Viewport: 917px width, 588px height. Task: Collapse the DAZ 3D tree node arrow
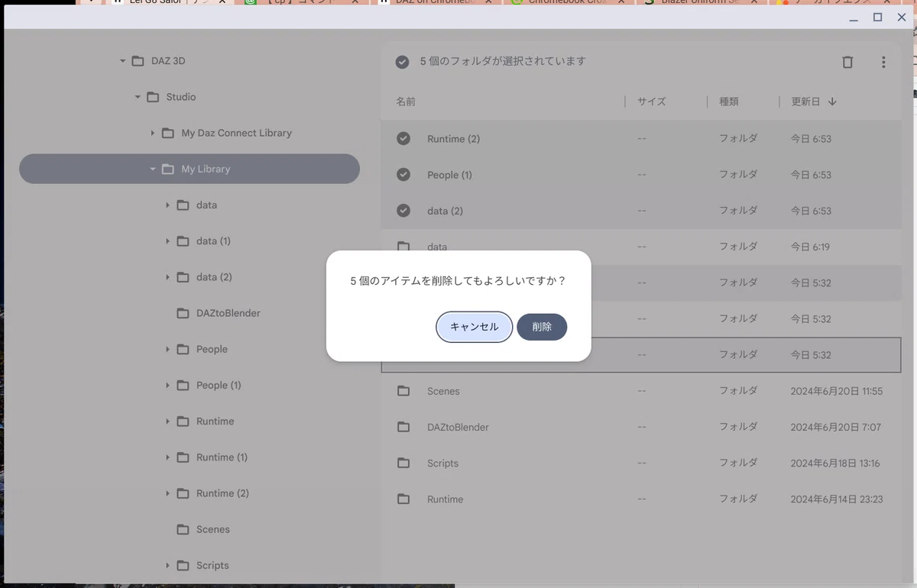tap(122, 61)
